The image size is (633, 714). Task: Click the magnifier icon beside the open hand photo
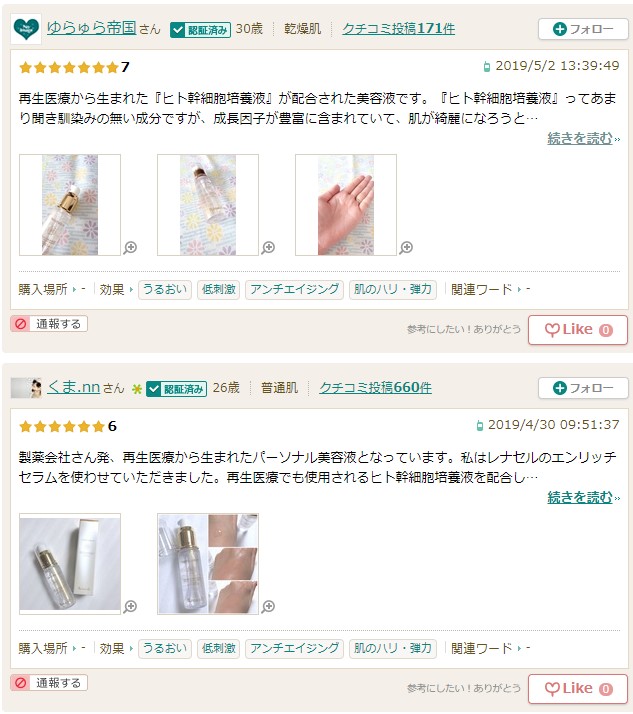(406, 248)
